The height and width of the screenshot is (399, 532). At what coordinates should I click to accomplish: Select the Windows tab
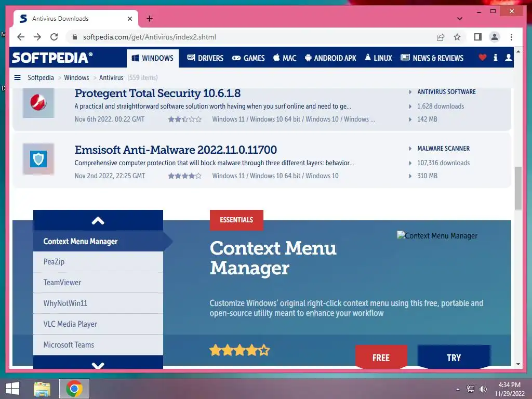[x=153, y=58]
